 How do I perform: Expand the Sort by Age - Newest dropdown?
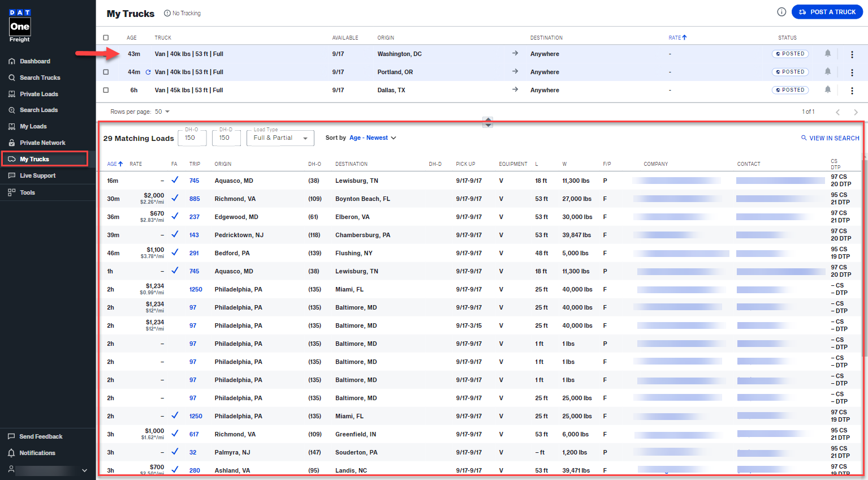coord(372,138)
